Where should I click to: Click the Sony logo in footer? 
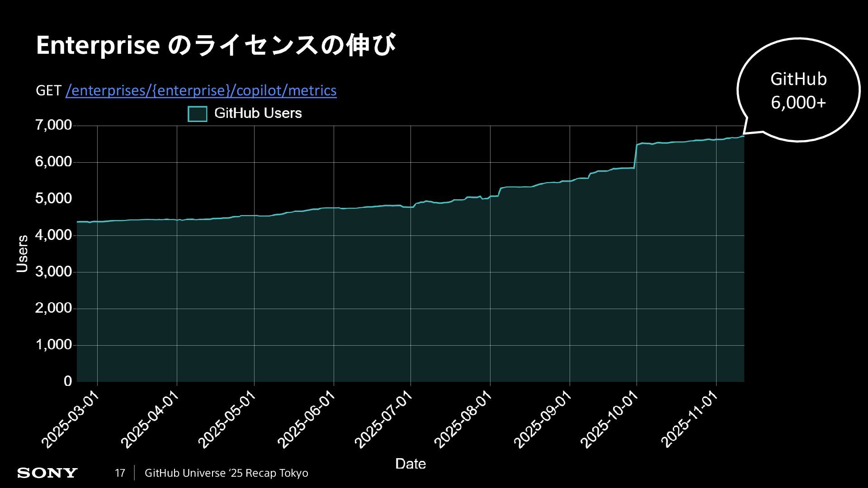[47, 473]
